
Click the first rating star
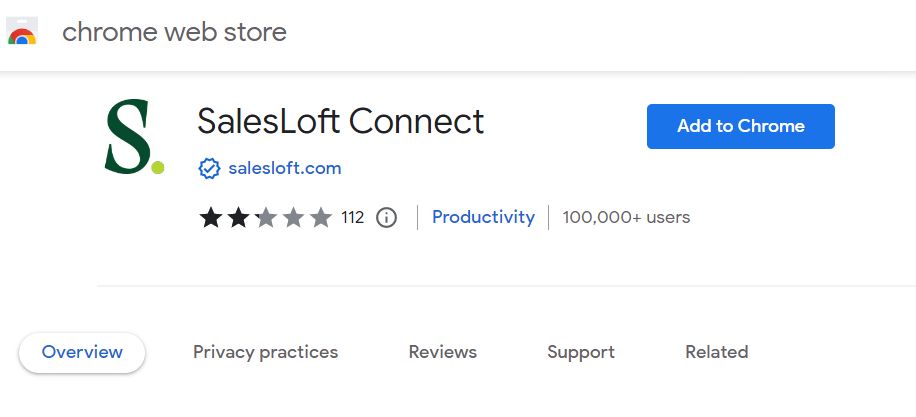click(211, 217)
